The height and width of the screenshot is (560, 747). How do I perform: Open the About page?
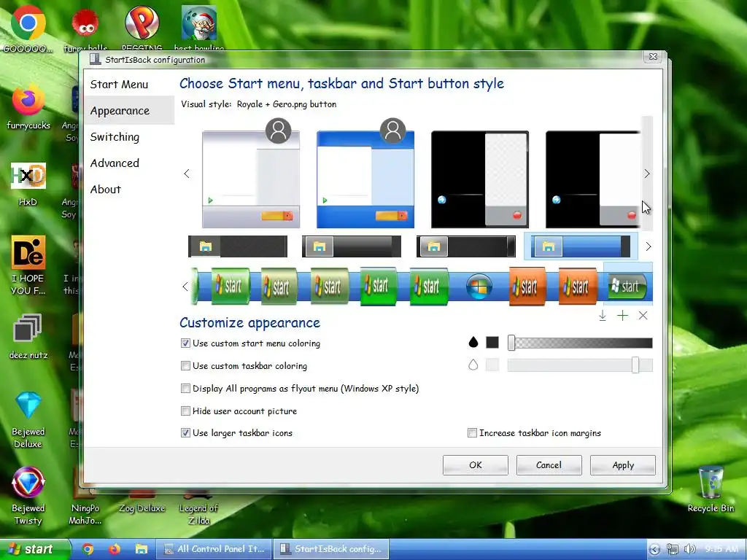106,189
